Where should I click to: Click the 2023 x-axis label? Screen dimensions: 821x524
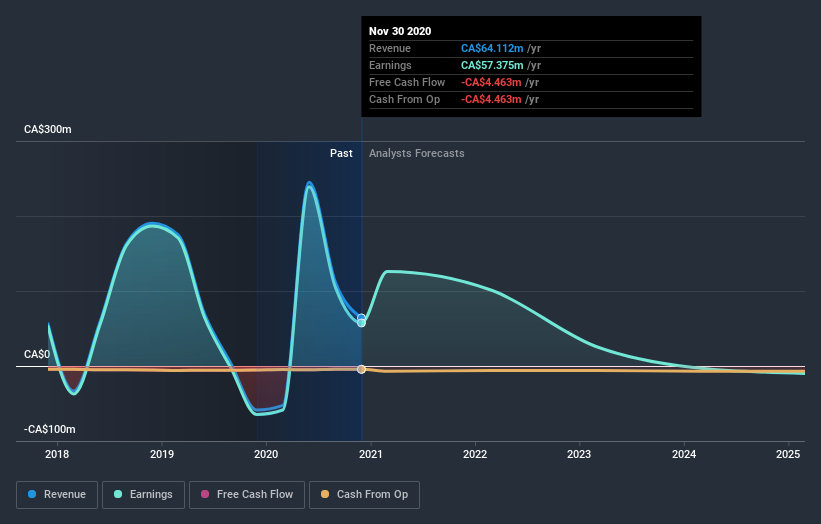pos(579,454)
